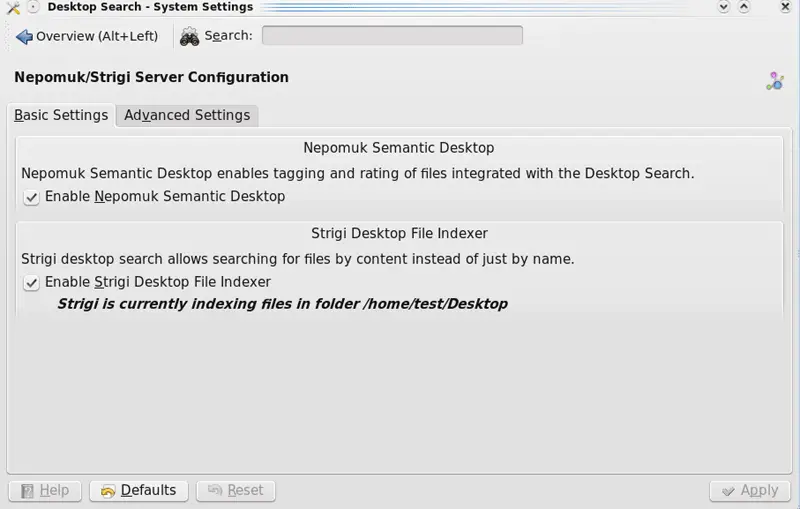800x509 pixels.
Task: Click the binoculars search icon
Action: point(189,36)
